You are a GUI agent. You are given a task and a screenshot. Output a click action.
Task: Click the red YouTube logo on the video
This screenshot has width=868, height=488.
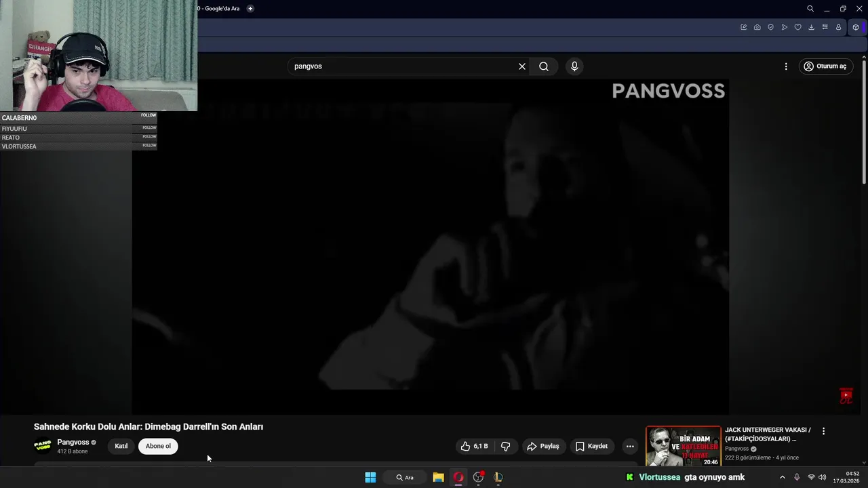846,396
